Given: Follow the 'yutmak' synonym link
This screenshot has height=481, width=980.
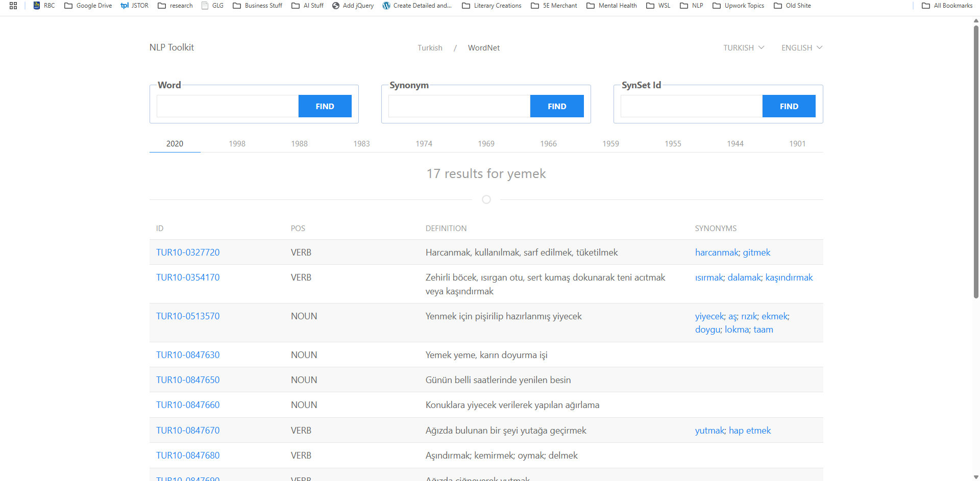Looking at the screenshot, I should (x=709, y=431).
